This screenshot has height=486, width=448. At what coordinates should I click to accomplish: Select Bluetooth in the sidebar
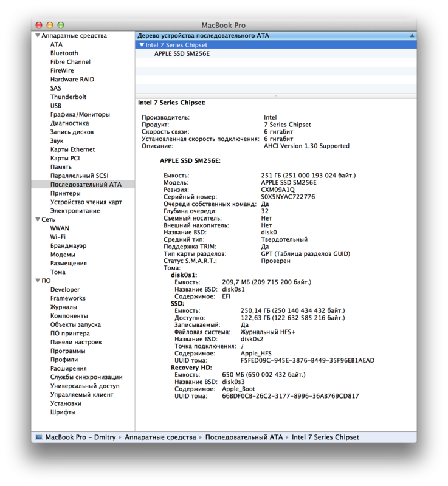click(64, 53)
